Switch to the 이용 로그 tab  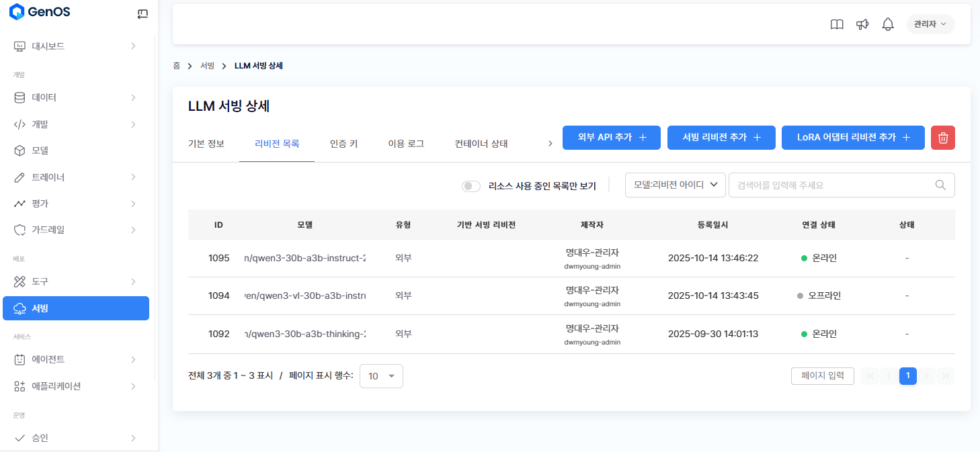406,144
